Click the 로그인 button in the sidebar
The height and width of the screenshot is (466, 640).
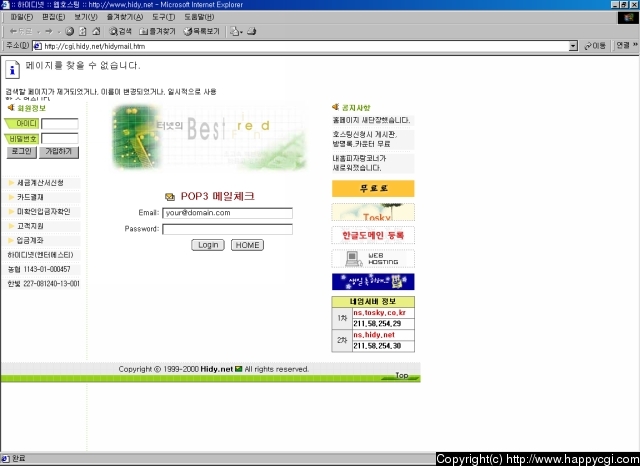22,152
